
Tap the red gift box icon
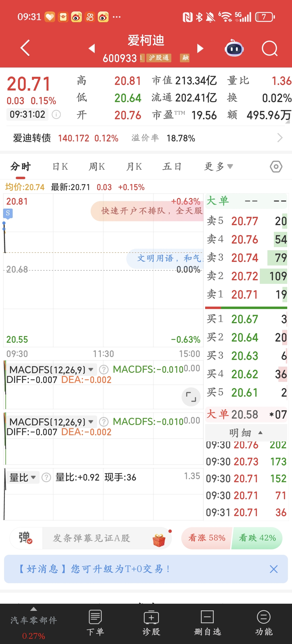pos(159,540)
